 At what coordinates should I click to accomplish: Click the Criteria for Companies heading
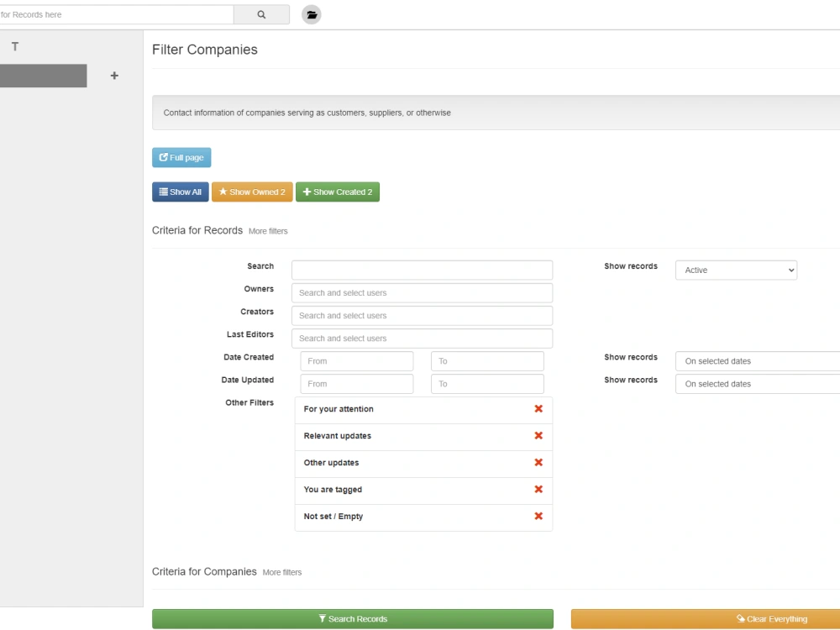click(x=204, y=571)
